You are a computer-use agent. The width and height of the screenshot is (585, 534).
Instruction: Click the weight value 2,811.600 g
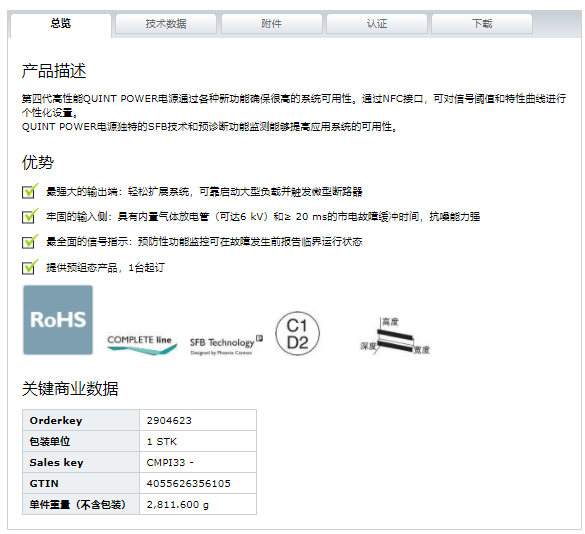[178, 505]
